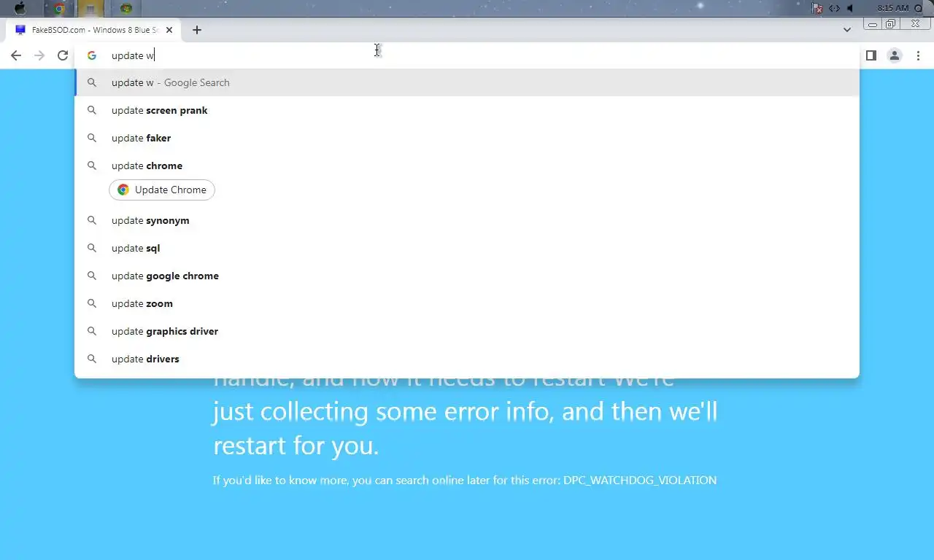Pick the 'update faker' suggestion
Viewport: 934px width, 560px height.
467,138
